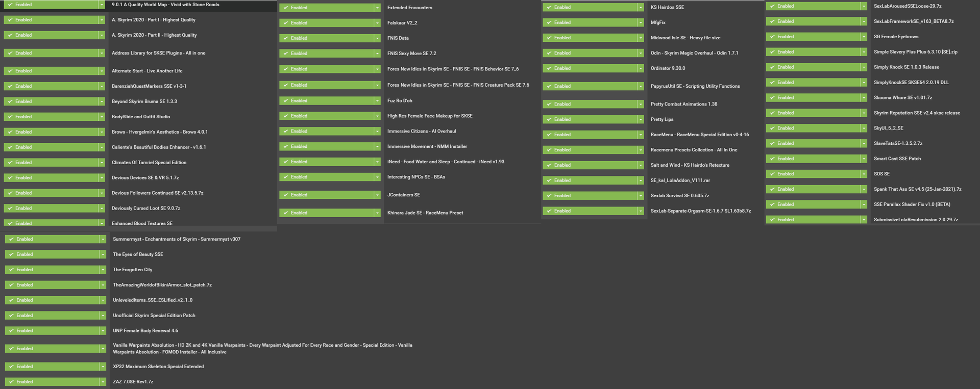Viewport: 980px width, 389px height.
Task: Disable The Forgotten City mod
Action: pos(52,270)
